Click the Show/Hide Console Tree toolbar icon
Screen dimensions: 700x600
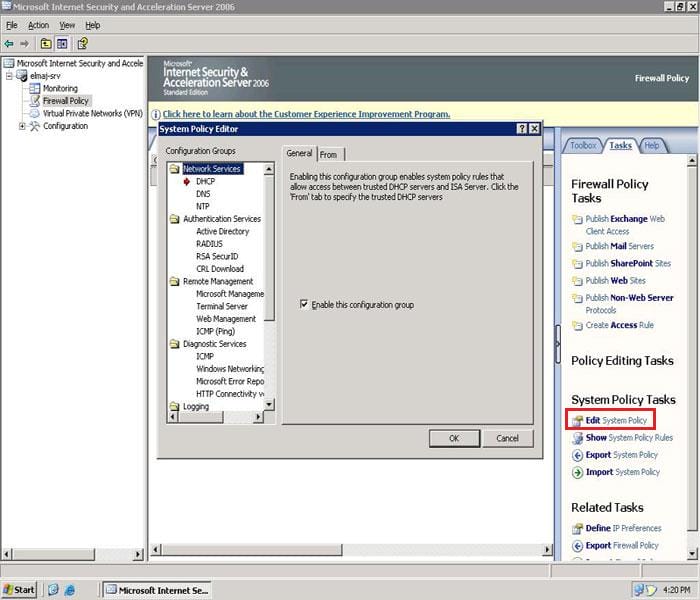[62, 44]
